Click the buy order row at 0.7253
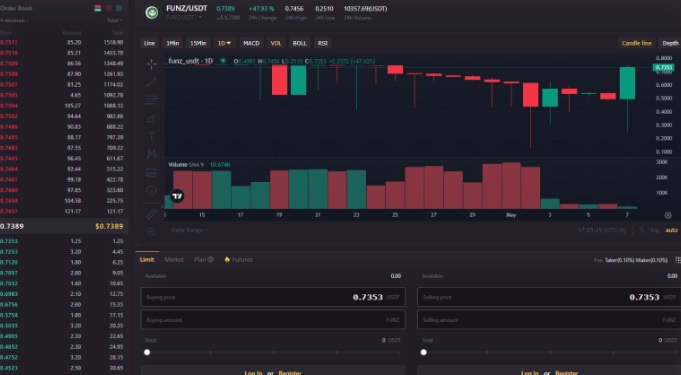Viewport: 681px width, 375px height. [x=63, y=252]
